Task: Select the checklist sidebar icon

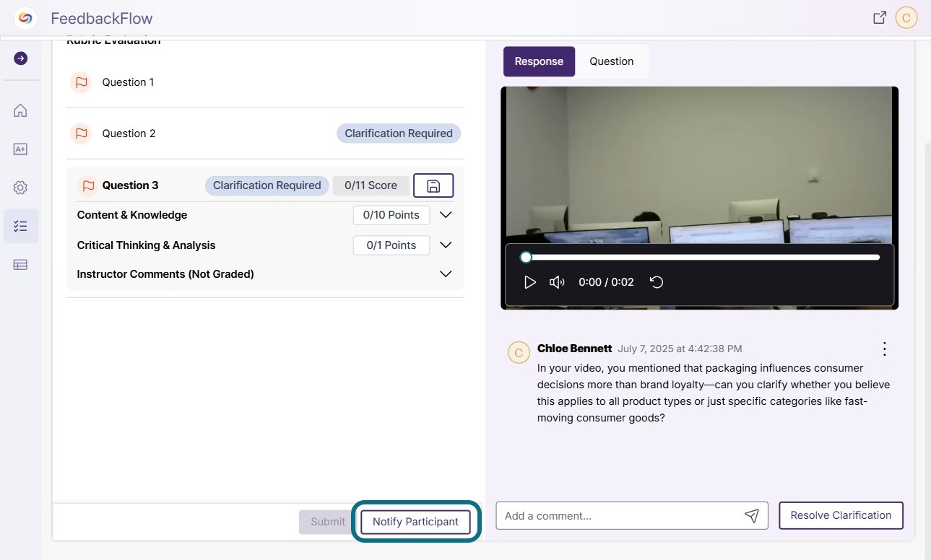Action: tap(20, 226)
